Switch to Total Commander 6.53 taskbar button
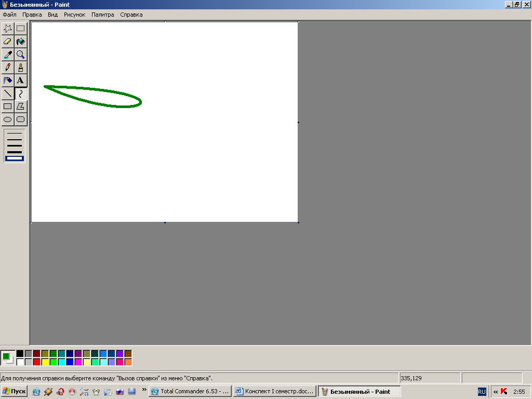Viewport: 532px width, 399px height. tap(190, 391)
